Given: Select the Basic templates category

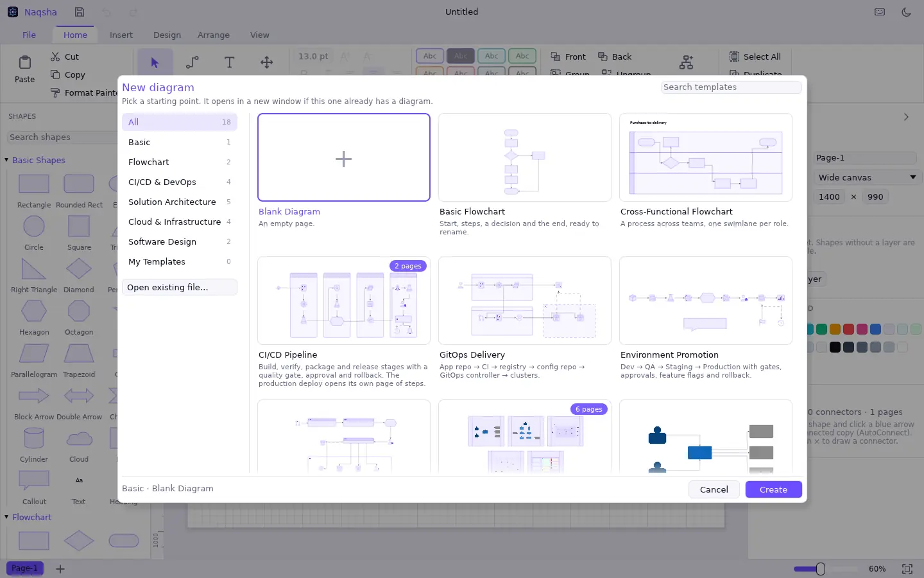Looking at the screenshot, I should (180, 142).
